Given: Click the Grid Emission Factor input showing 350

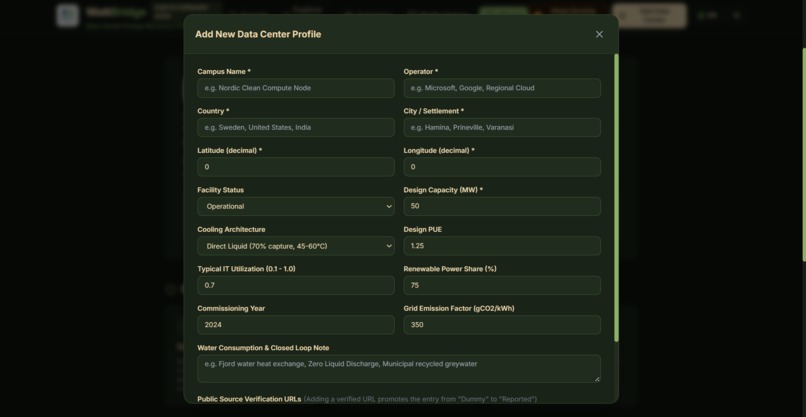Looking at the screenshot, I should point(502,325).
